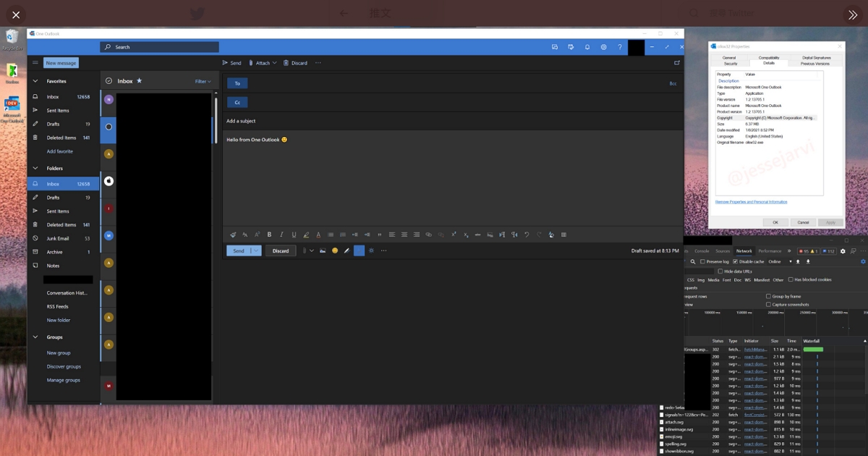Viewport: 868px width, 456px height.
Task: Click the Quote formatting icon
Action: (x=380, y=235)
